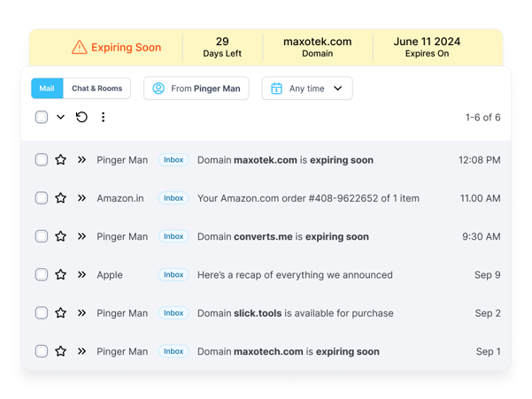Star the maxotek.com expiring email
This screenshot has width=532, height=399.
point(61,159)
